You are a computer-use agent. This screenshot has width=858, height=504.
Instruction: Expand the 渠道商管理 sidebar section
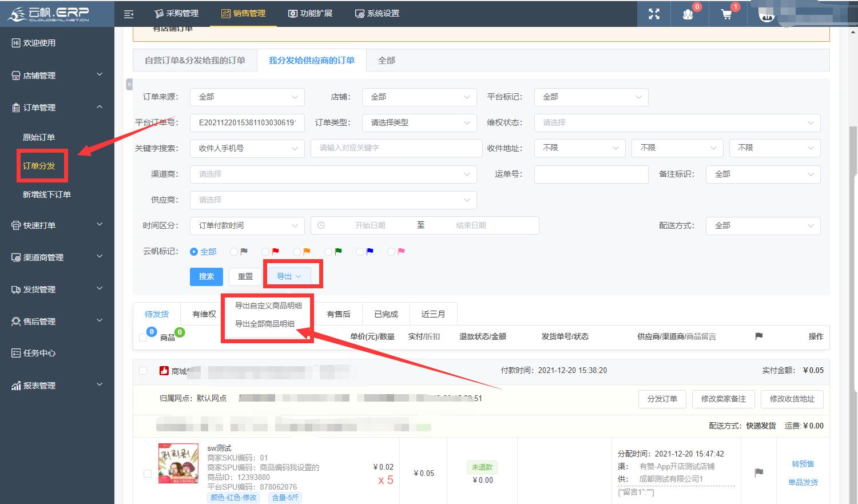57,257
